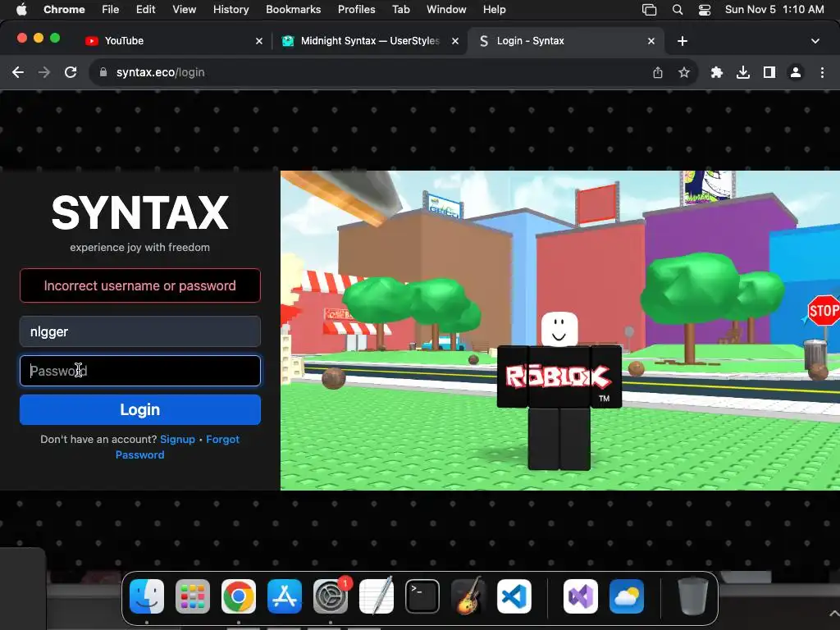Open the Weather app from the Dock
The image size is (840, 630).
click(627, 596)
